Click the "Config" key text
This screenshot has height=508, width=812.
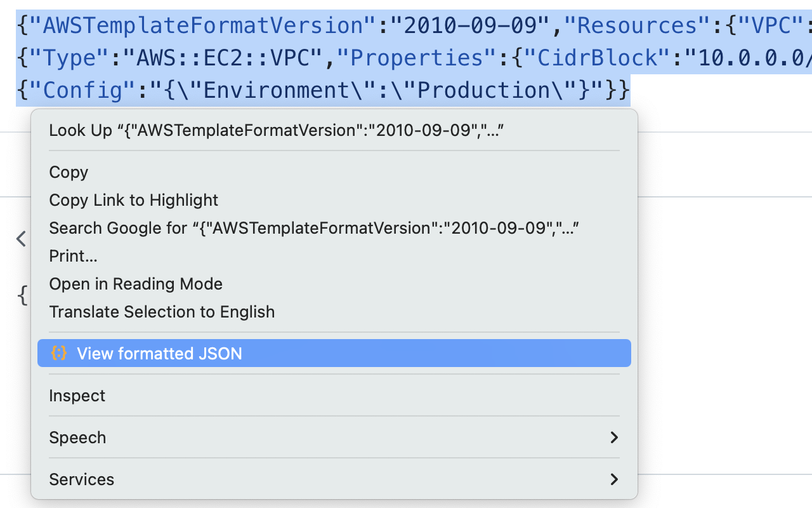[x=83, y=90]
